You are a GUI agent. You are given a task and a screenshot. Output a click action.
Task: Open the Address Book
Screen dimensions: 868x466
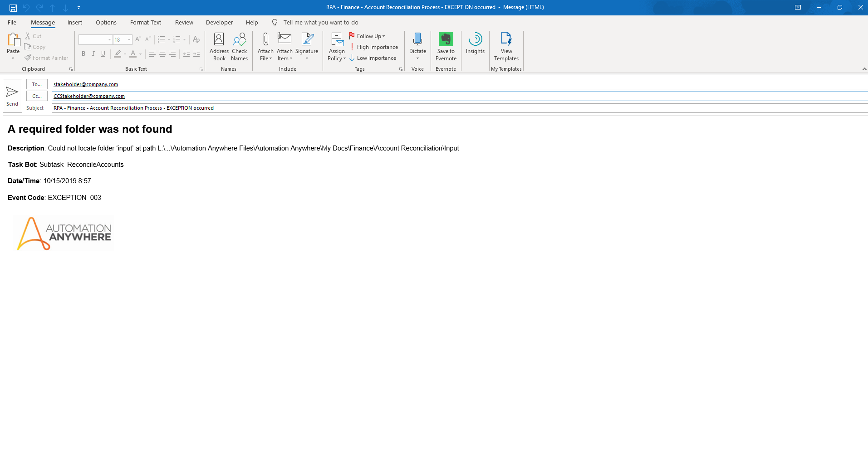(x=219, y=46)
